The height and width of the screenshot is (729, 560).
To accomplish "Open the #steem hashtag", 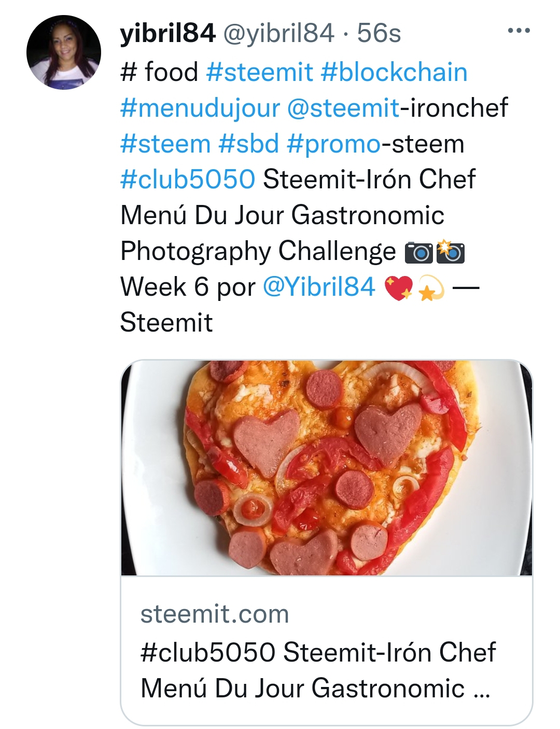I will 165,144.
